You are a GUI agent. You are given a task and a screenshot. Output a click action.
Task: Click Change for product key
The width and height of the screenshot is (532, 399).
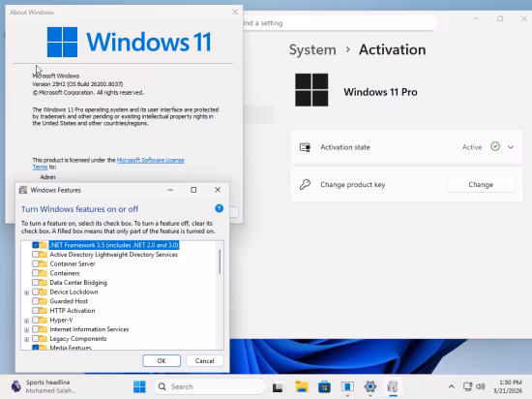pos(481,184)
